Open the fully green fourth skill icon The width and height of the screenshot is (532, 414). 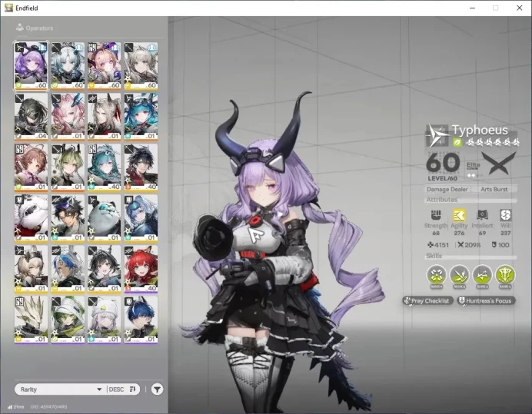(505, 275)
